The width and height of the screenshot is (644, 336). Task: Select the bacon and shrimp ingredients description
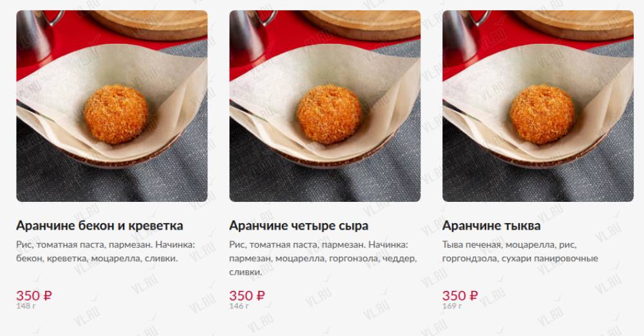[x=106, y=252]
